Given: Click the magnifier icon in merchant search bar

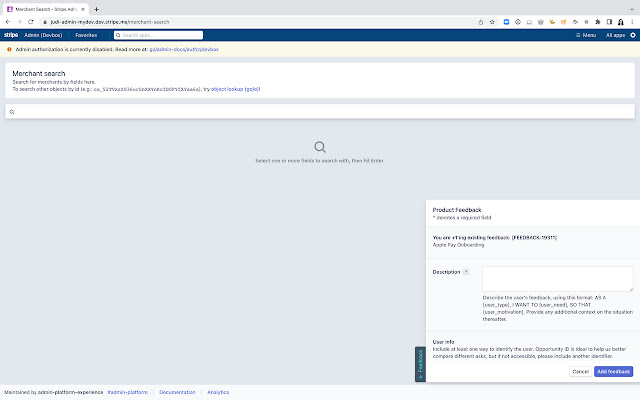Looking at the screenshot, I should pos(12,112).
